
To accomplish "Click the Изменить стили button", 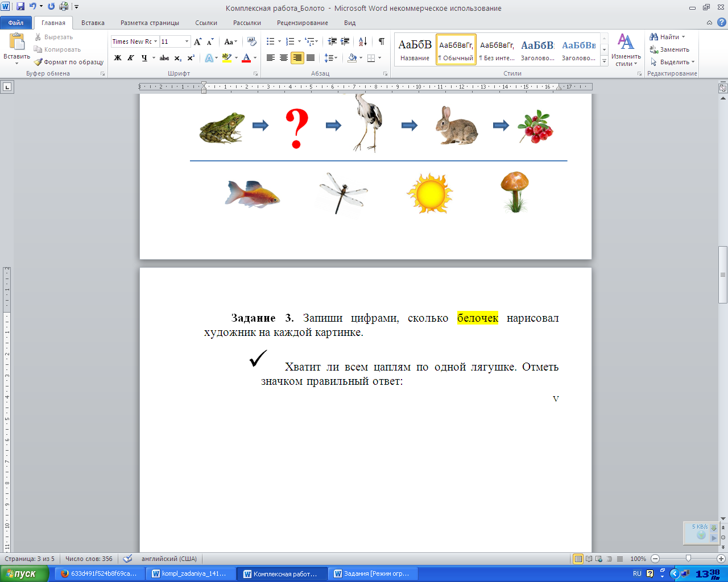I will coord(626,50).
